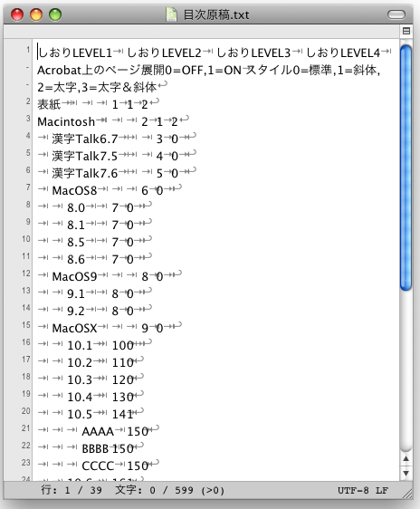
Task: Click the scroll down arrow
Action: [406, 473]
